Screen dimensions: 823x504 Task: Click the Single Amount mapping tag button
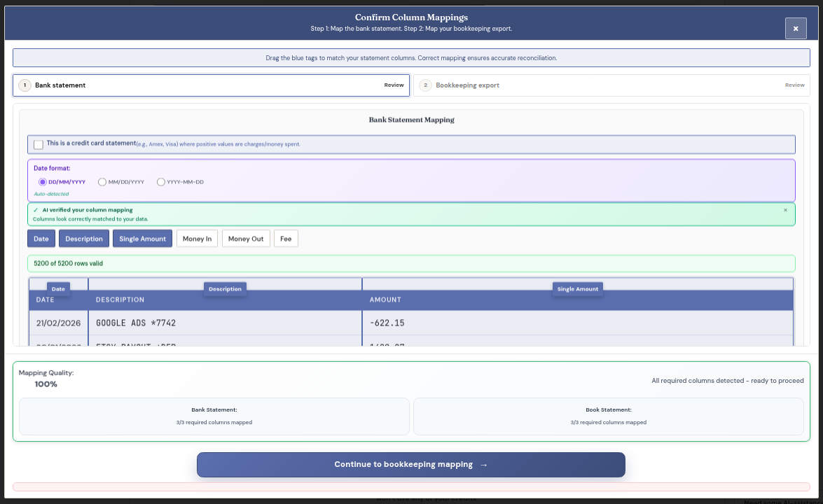click(x=142, y=239)
